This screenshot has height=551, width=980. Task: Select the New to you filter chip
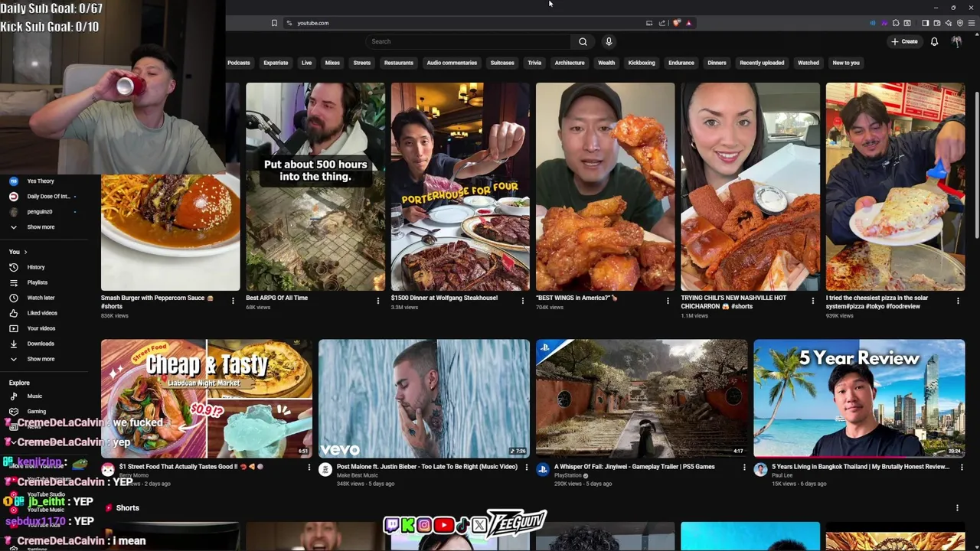click(x=846, y=63)
